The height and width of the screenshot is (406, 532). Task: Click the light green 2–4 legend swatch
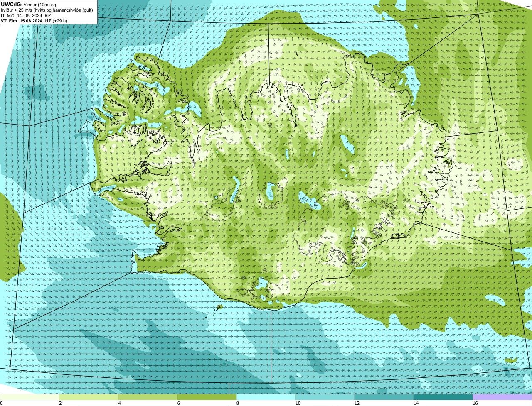(89, 397)
